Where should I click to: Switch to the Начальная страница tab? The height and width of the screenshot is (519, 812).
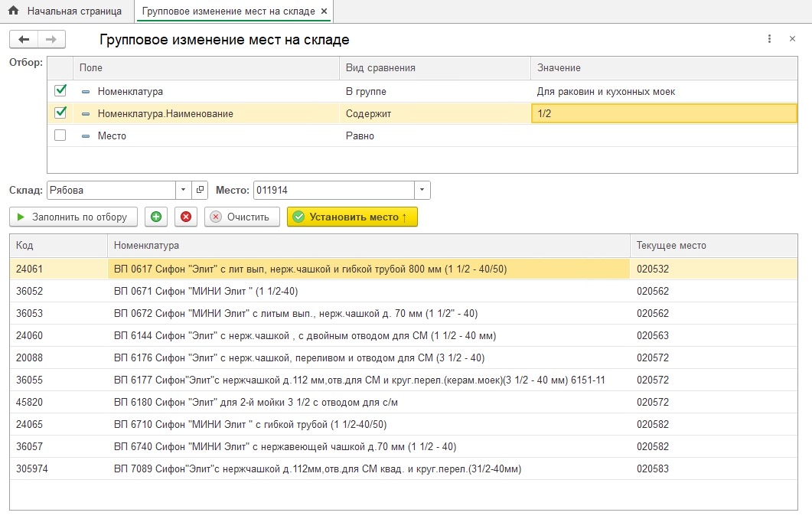point(73,11)
